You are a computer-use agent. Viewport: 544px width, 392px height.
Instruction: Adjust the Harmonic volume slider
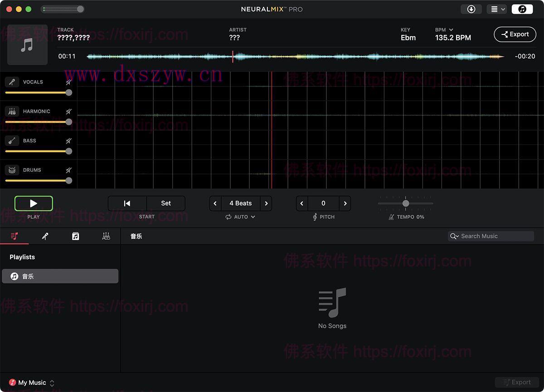(39, 122)
